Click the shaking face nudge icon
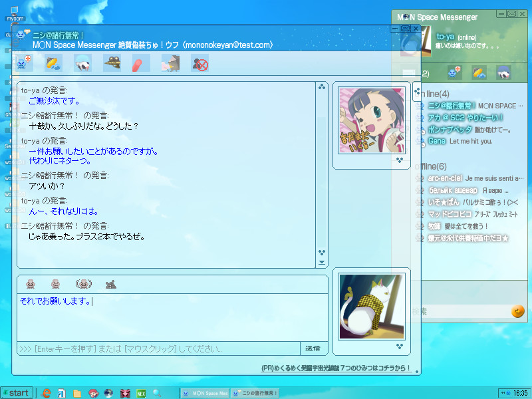 point(83,284)
